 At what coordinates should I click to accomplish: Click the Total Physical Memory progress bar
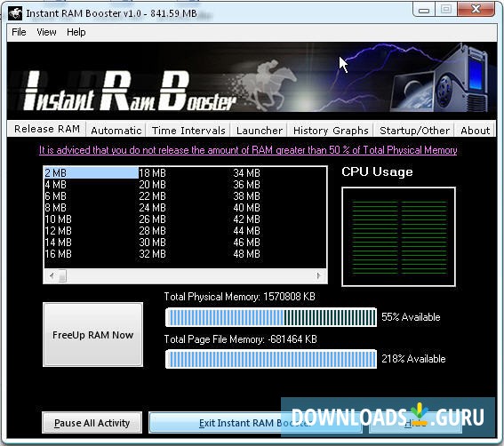[270, 317]
